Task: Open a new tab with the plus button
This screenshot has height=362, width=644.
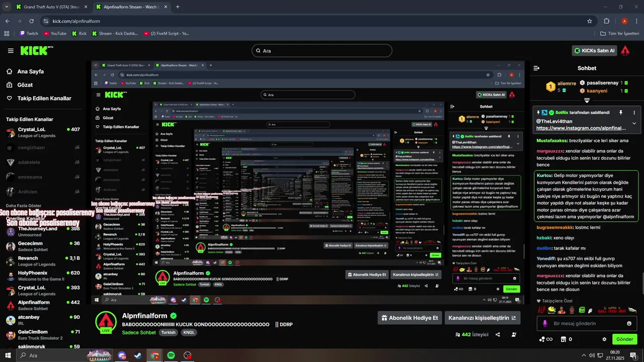Action: tap(178, 7)
